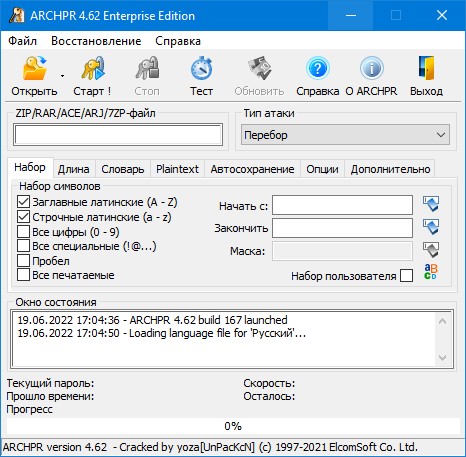Switch to the Длина tab
This screenshot has width=466, height=457.
[74, 169]
